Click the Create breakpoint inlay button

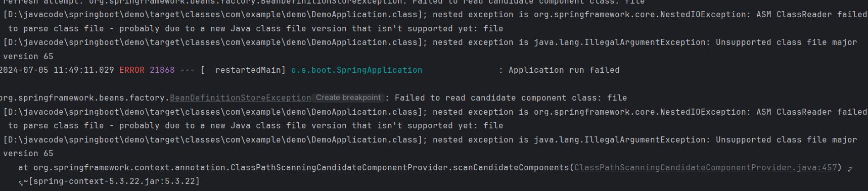pyautogui.click(x=348, y=98)
